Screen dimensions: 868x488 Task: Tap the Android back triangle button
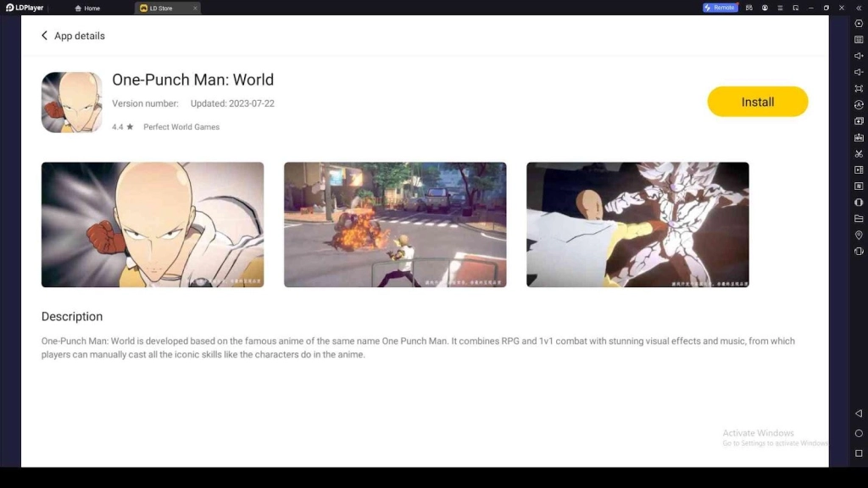point(859,413)
